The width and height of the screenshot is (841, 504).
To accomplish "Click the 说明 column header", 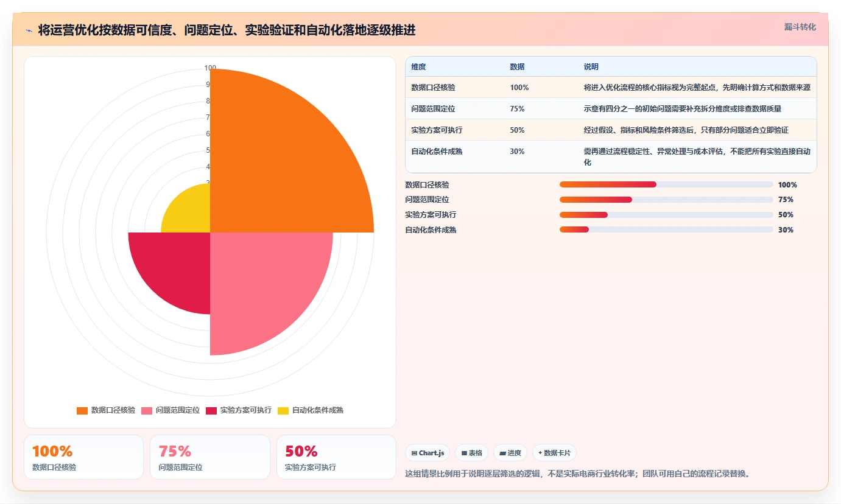I will tap(591, 67).
